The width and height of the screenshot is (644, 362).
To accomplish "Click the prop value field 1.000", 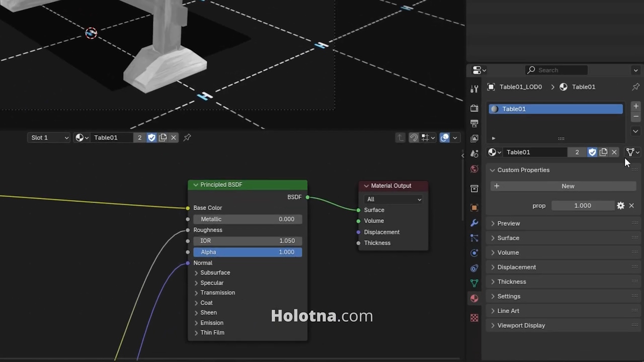I will (x=583, y=206).
